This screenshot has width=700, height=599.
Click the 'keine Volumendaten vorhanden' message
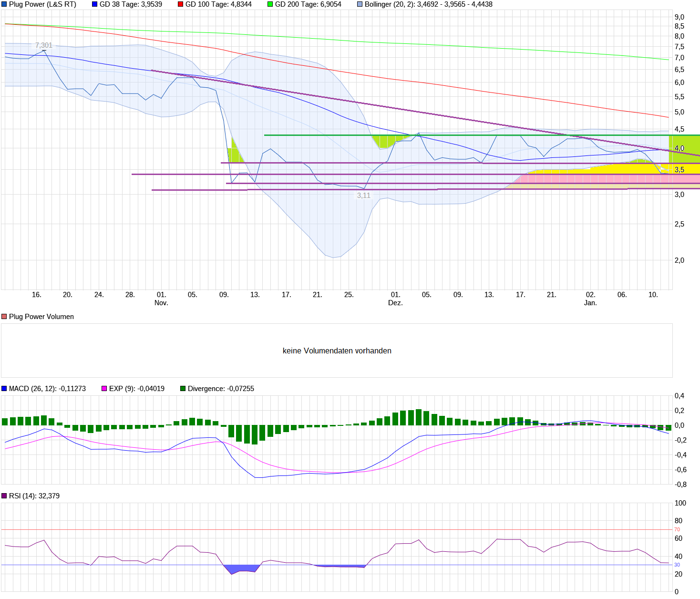337,351
